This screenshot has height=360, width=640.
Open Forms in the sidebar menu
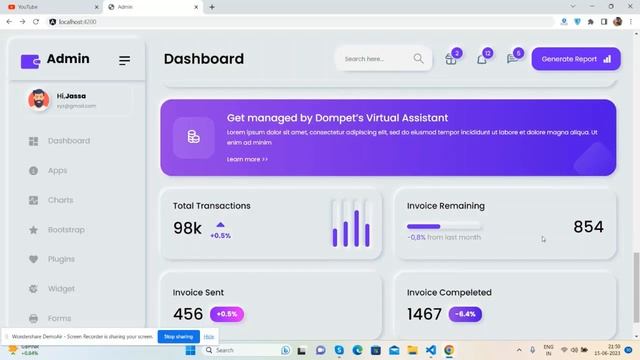59,318
